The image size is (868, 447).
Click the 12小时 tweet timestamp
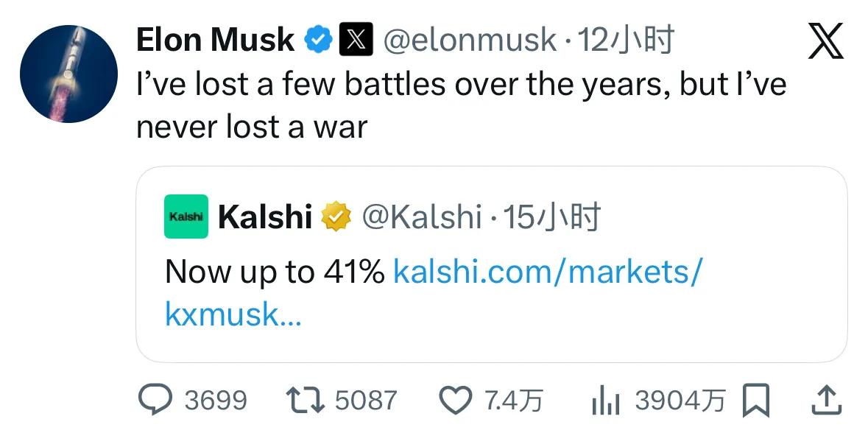coord(626,39)
